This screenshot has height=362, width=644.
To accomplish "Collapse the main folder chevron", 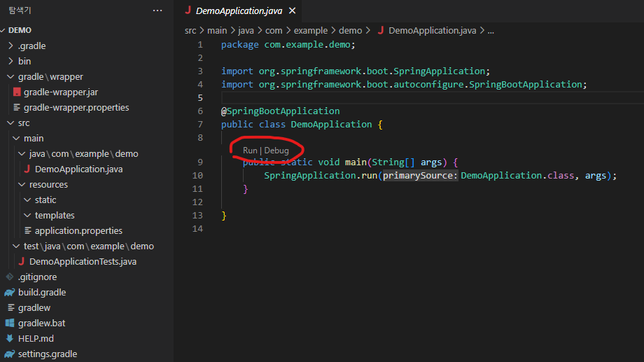I will 16,138.
